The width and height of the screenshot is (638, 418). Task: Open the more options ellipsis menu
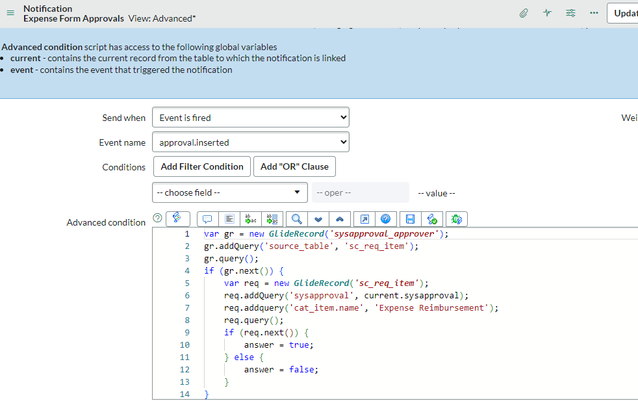594,13
